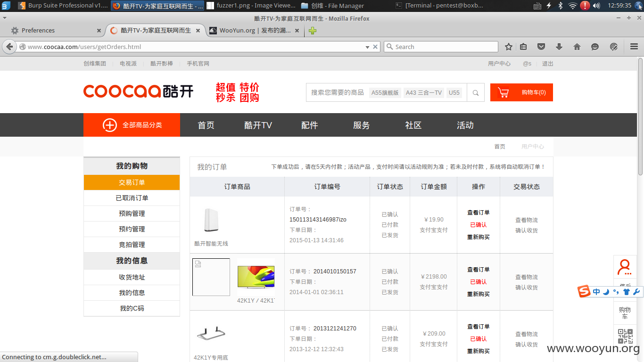This screenshot has height=362, width=644.
Task: Click 重新购买 for order 2014010150157
Action: pos(479,294)
